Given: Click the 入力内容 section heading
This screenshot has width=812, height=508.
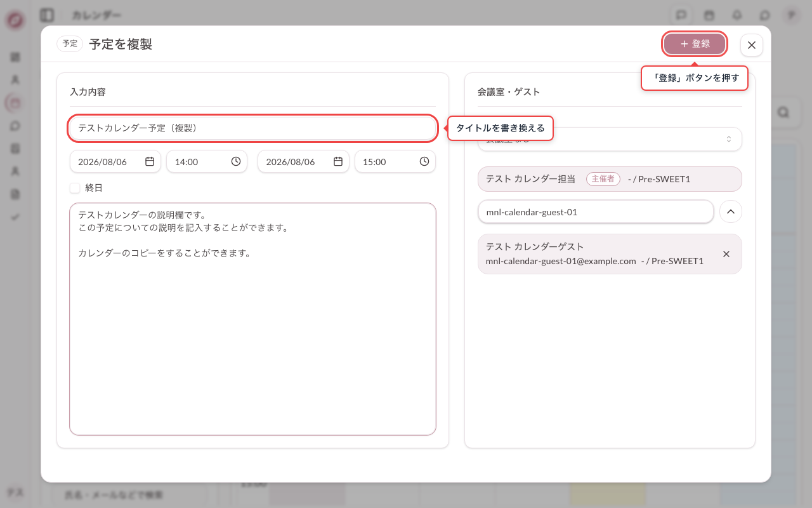Looking at the screenshot, I should [88, 91].
